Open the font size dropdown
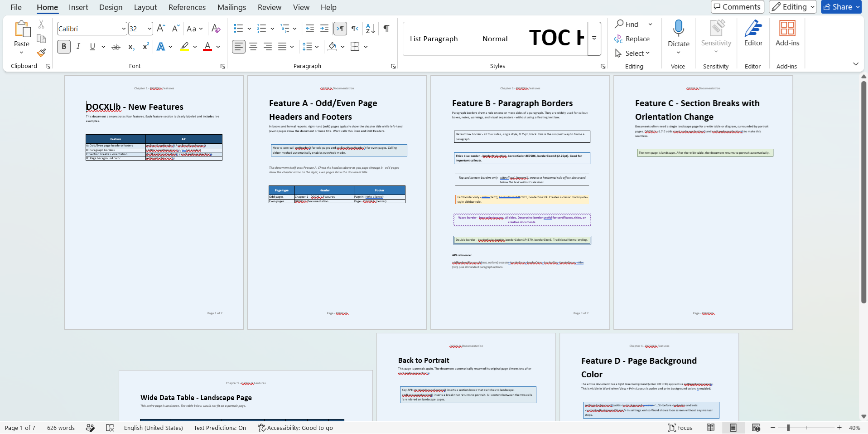868x434 pixels. pyautogui.click(x=149, y=29)
